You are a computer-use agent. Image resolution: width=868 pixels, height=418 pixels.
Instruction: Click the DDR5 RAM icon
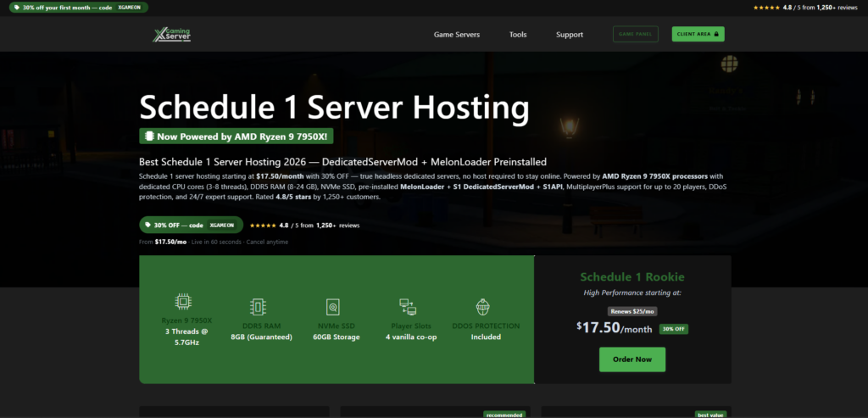(x=258, y=307)
